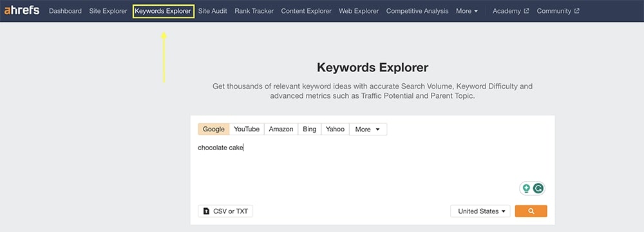The image size is (644, 232).
Task: Click the Keywords Explorer page heading
Action: 372,68
